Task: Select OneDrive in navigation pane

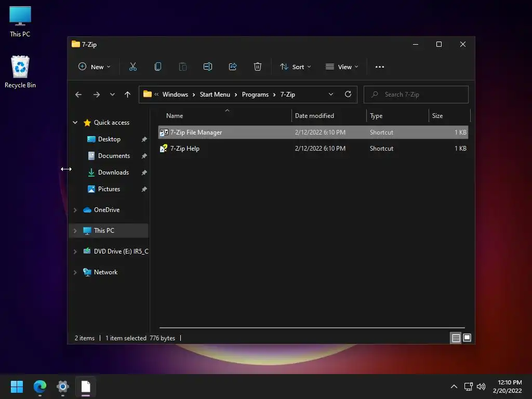Action: [x=107, y=210]
